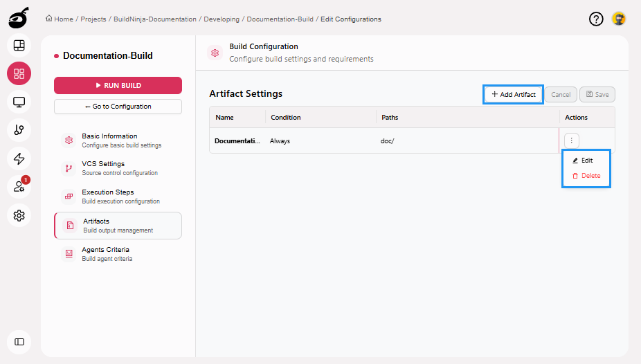This screenshot has height=364, width=641.
Task: Open the help question mark icon
Action: pos(596,19)
